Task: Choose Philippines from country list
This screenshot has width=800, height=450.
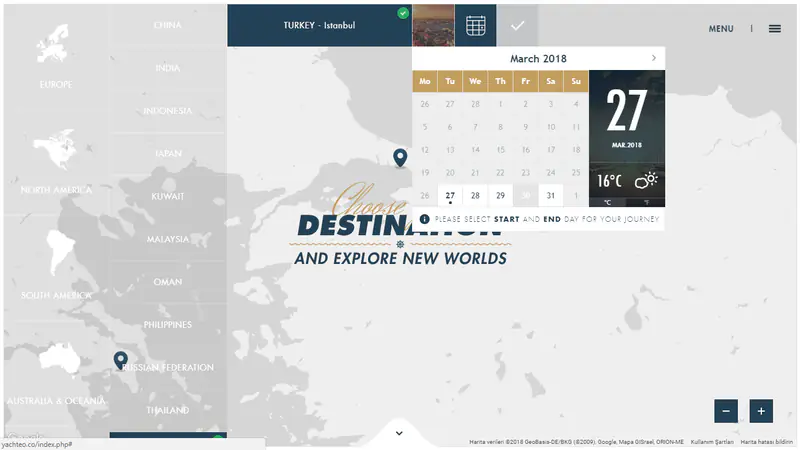Action: pos(167,324)
